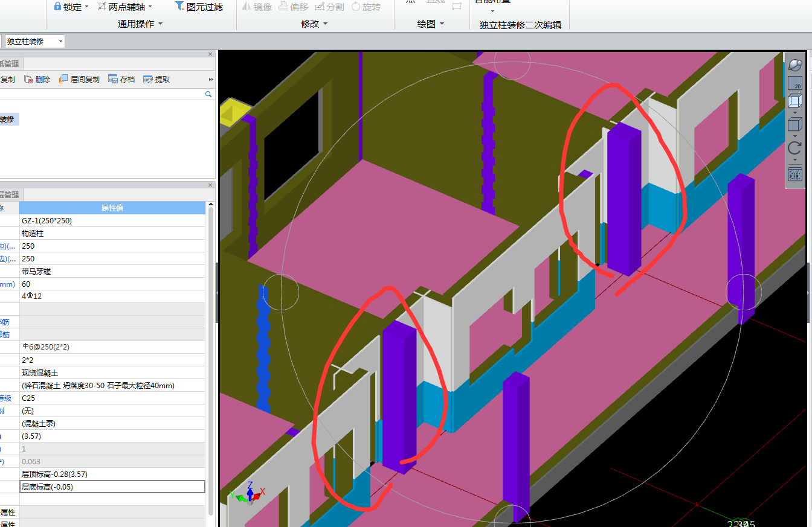
Task: Select the highlighted 装修 list item
Action: coord(9,120)
